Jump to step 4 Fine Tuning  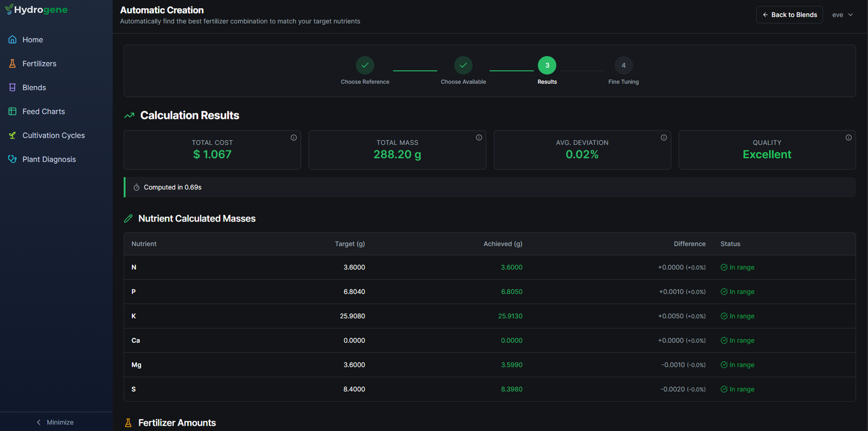623,65
